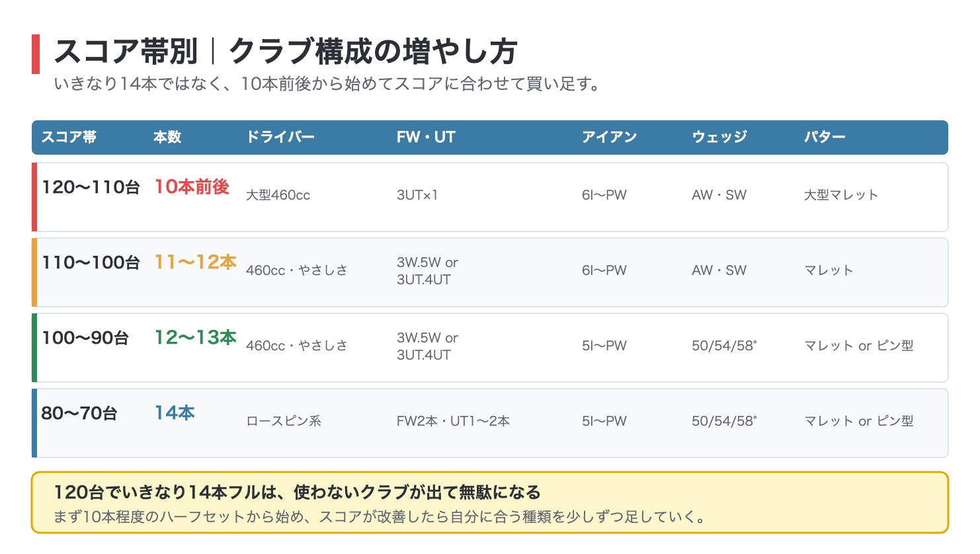Click 5I〜PW in the 80〜70台 row

click(604, 421)
